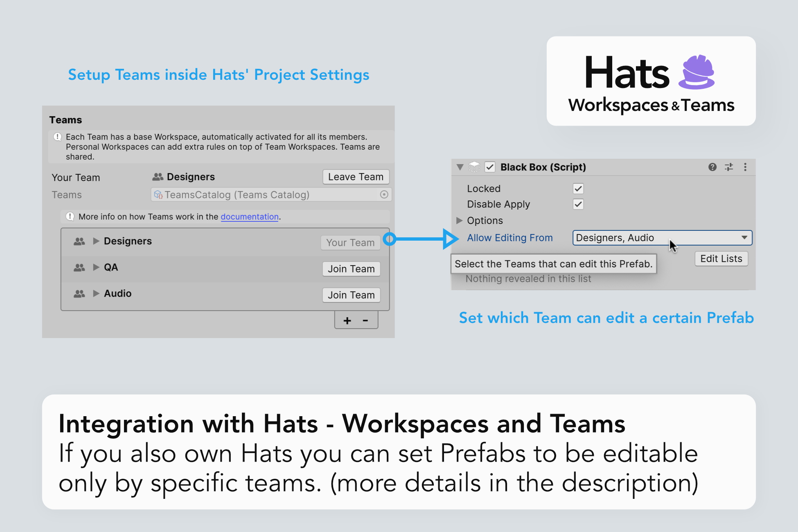The width and height of the screenshot is (798, 532).
Task: Open the documentation link
Action: pyautogui.click(x=250, y=217)
